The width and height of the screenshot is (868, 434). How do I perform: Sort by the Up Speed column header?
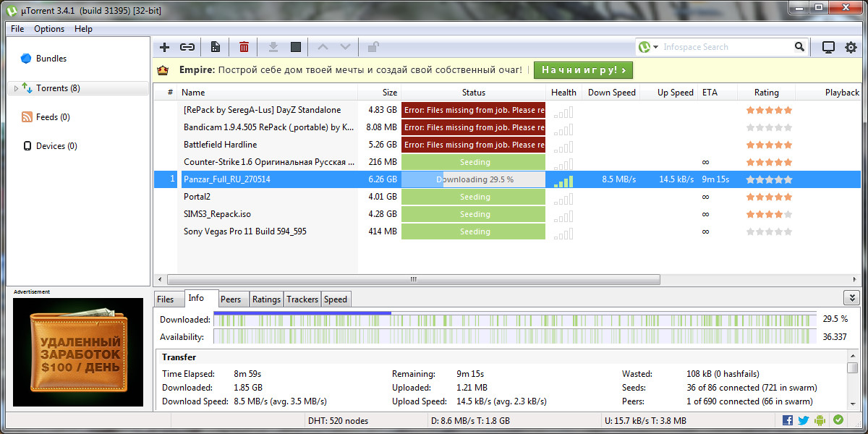click(x=669, y=93)
